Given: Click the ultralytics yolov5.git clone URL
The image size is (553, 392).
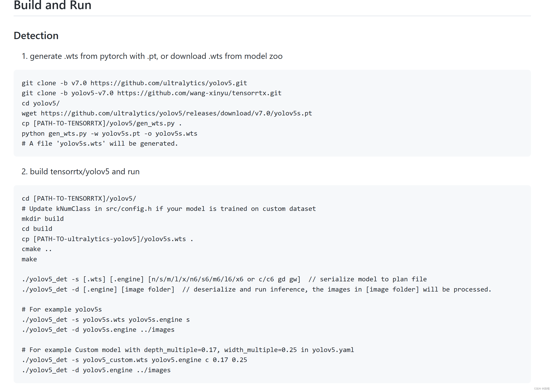Looking at the screenshot, I should 169,83.
